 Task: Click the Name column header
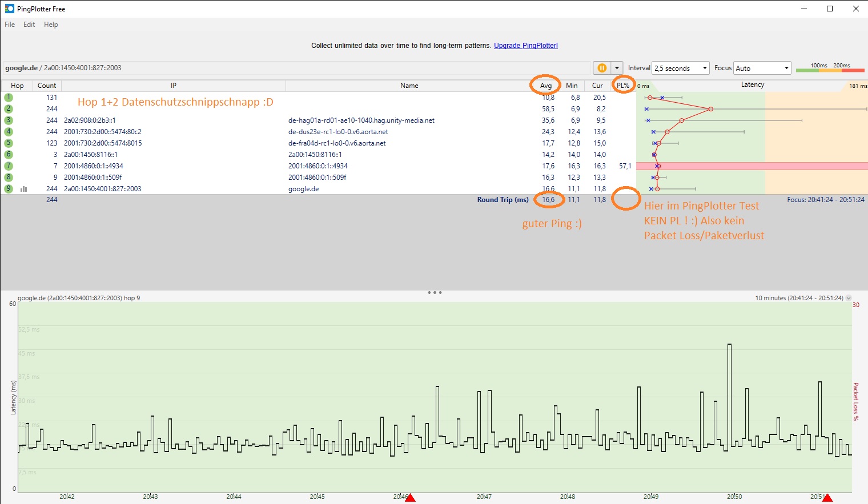(409, 86)
